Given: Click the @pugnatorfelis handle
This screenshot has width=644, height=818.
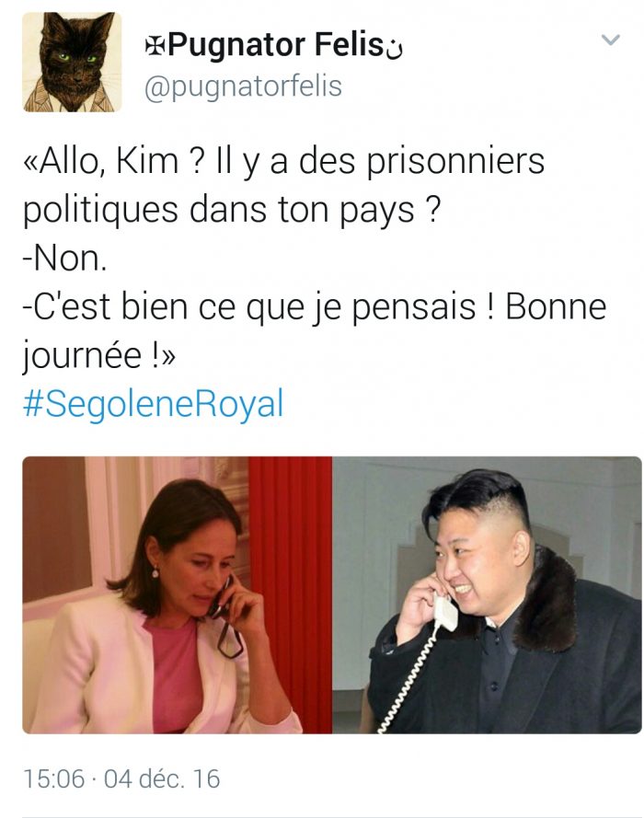Looking at the screenshot, I should click(x=243, y=86).
